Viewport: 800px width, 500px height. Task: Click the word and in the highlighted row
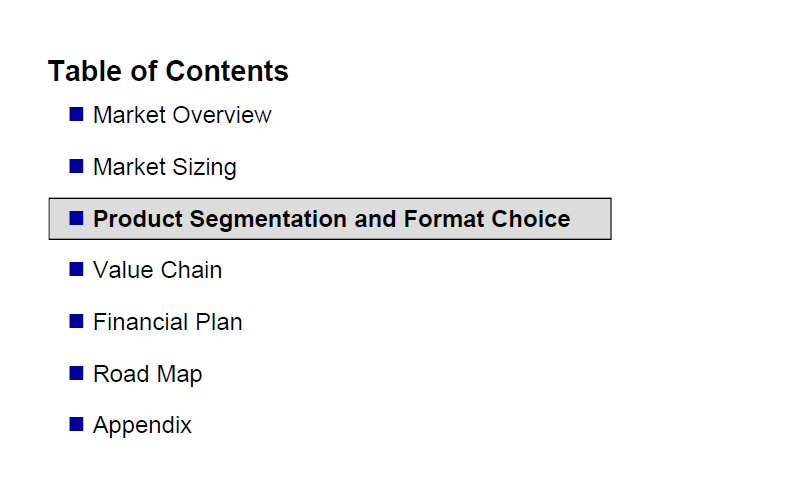(x=375, y=219)
